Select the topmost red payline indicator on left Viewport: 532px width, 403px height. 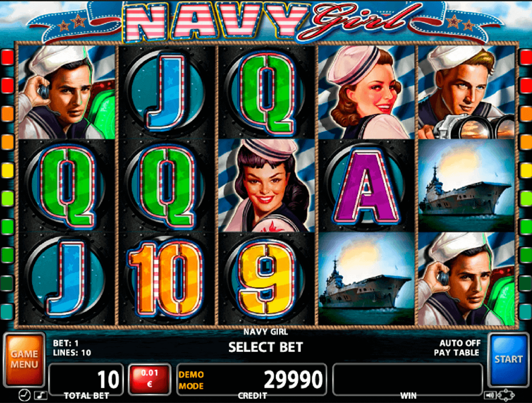click(8, 57)
